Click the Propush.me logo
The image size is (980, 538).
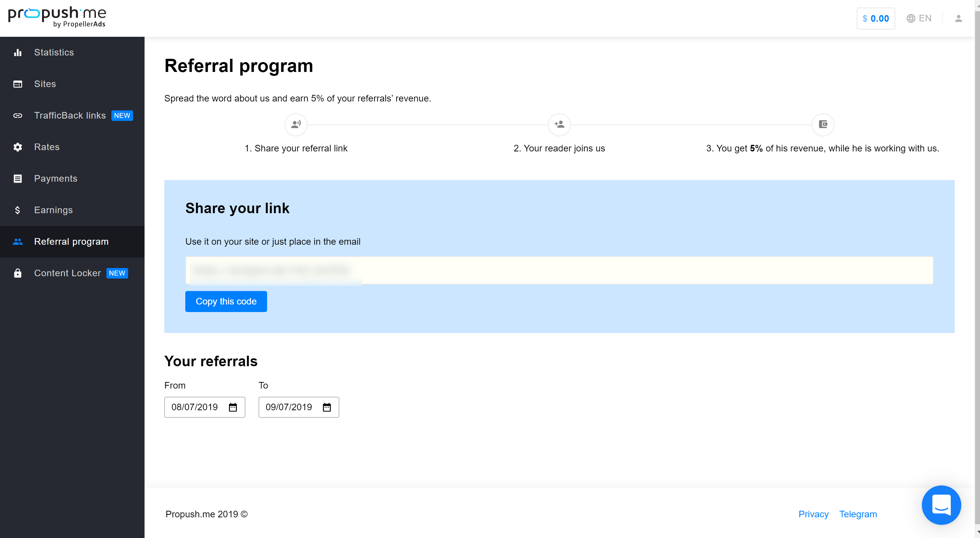(57, 17)
